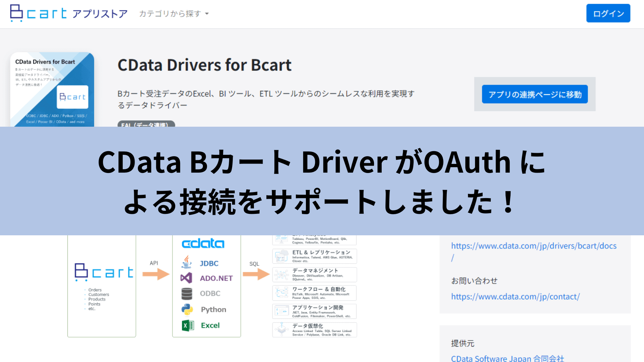This screenshot has width=644, height=362.
Task: Open the cdata.com Bcart docs link
Action: click(x=534, y=246)
